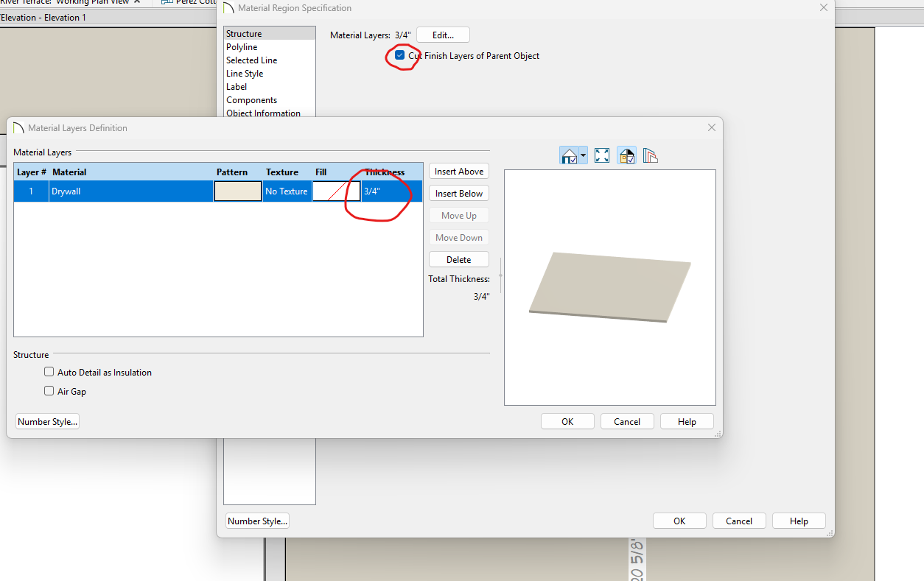Check the Air Gap checkbox
Image resolution: width=924 pixels, height=581 pixels.
tap(49, 391)
